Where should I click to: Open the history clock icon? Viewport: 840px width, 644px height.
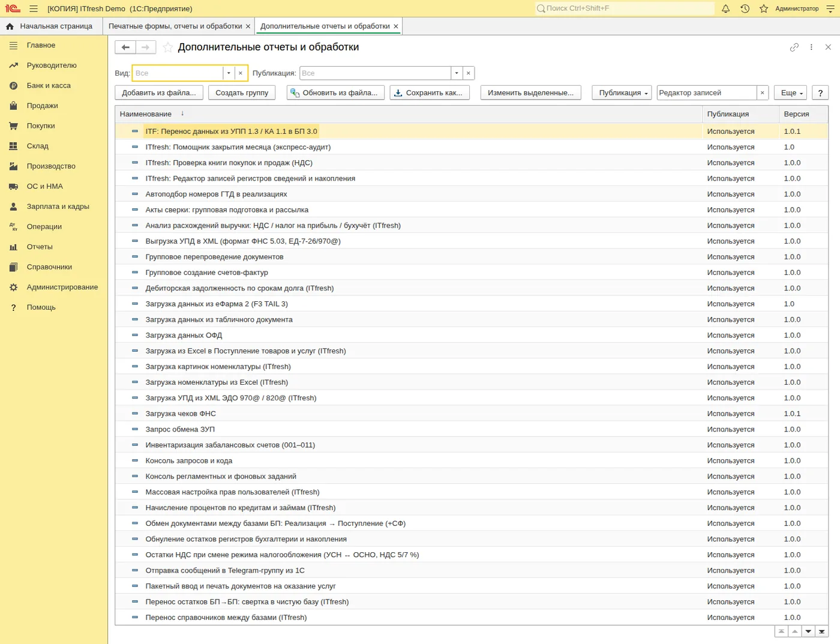pyautogui.click(x=745, y=8)
